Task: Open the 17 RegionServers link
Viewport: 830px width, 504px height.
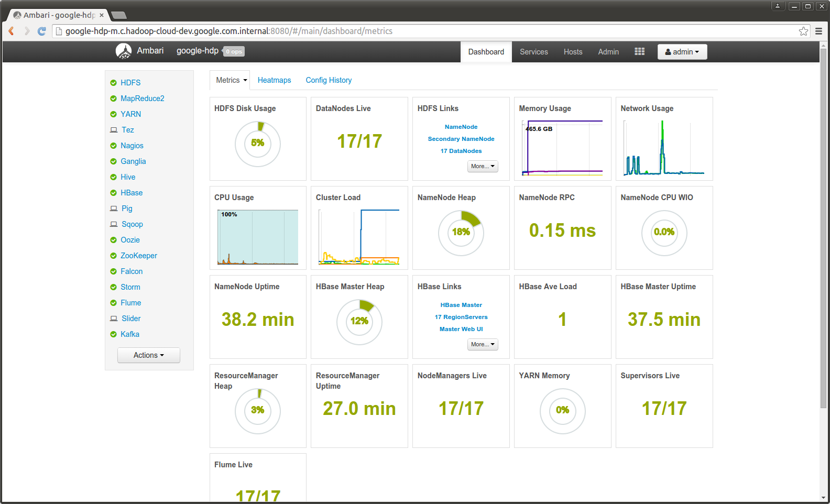Action: click(x=461, y=317)
